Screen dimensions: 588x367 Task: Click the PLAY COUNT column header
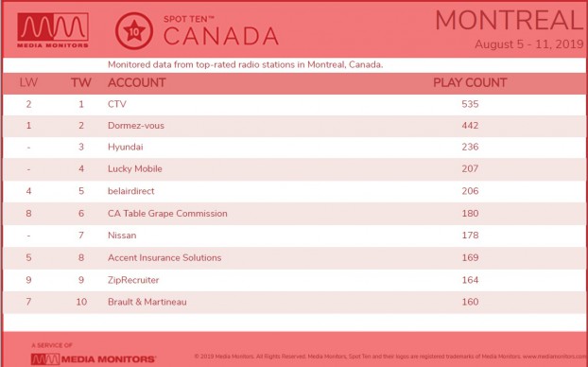click(x=470, y=82)
